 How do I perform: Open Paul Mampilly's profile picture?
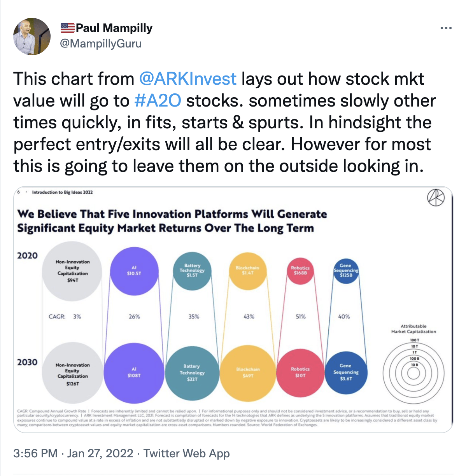(x=32, y=36)
